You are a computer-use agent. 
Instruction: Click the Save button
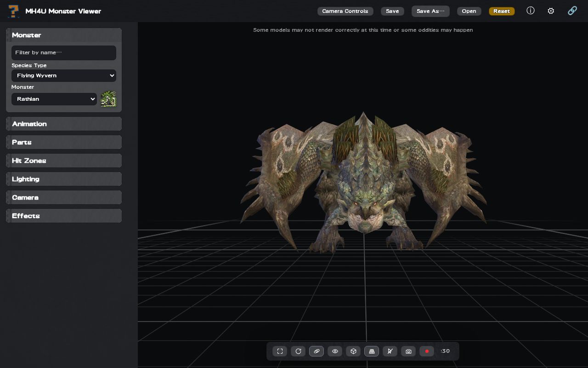tap(392, 11)
